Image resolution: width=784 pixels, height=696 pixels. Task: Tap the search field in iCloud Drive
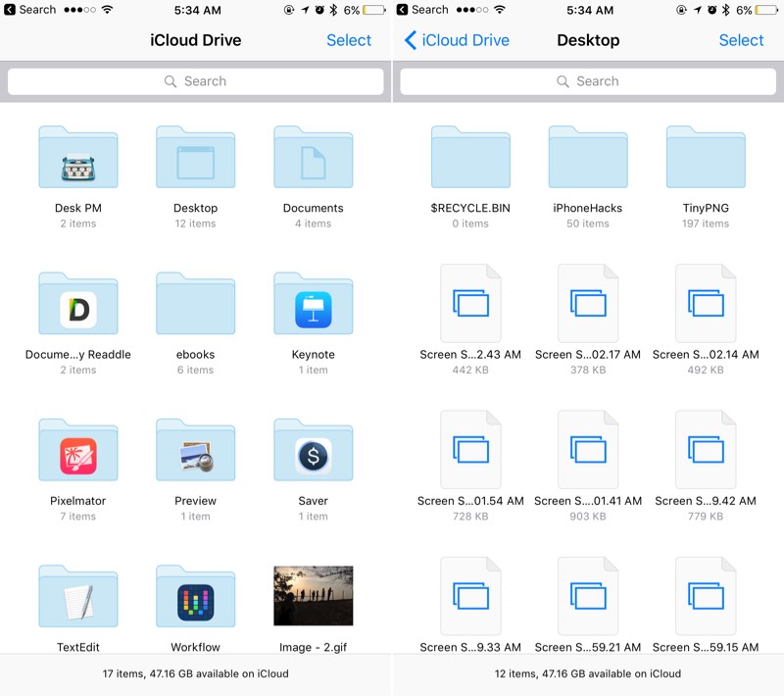(196, 81)
